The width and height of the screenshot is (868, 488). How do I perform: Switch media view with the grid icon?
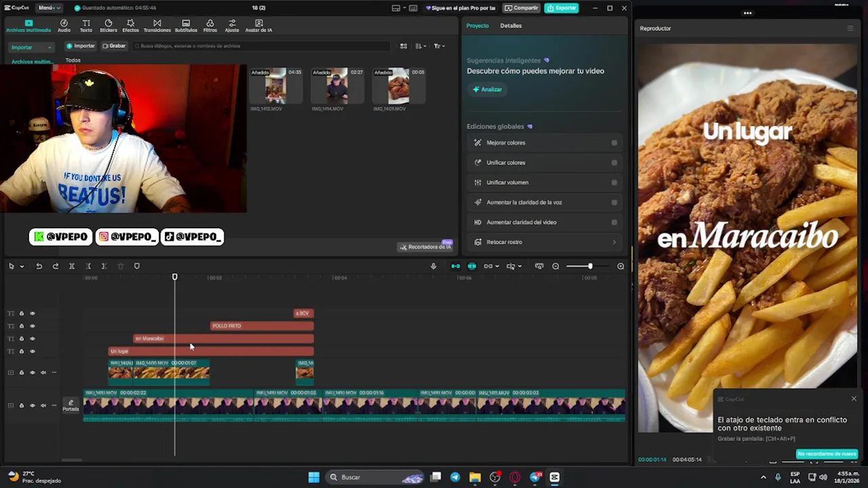tap(403, 46)
